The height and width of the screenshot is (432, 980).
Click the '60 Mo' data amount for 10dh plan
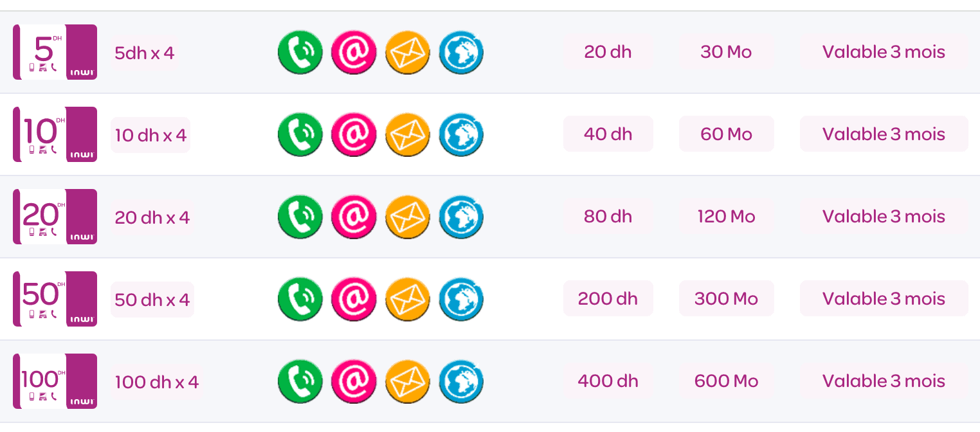(726, 134)
